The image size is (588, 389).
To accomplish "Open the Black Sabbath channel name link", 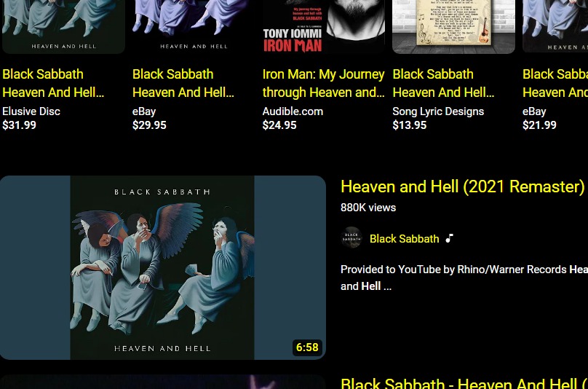I will click(x=404, y=239).
